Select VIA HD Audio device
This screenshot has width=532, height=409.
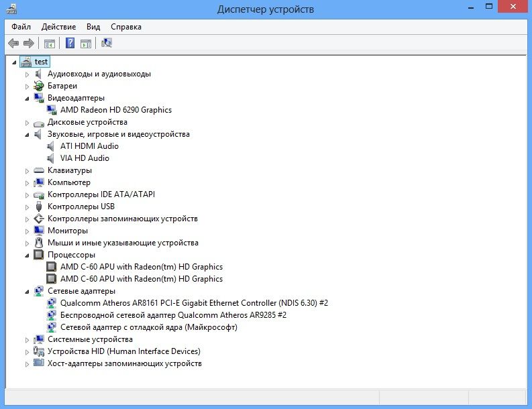click(x=85, y=158)
